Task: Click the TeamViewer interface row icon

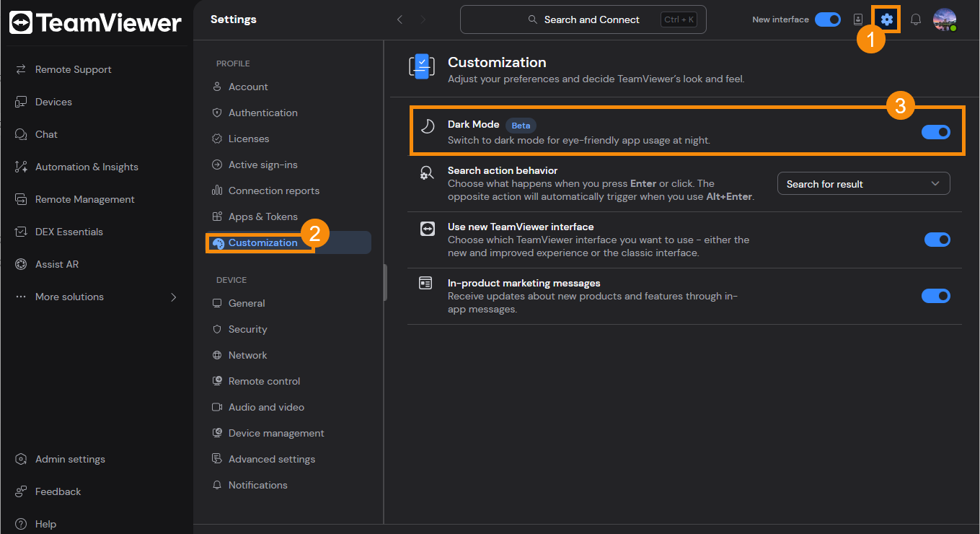Action: pyautogui.click(x=427, y=229)
